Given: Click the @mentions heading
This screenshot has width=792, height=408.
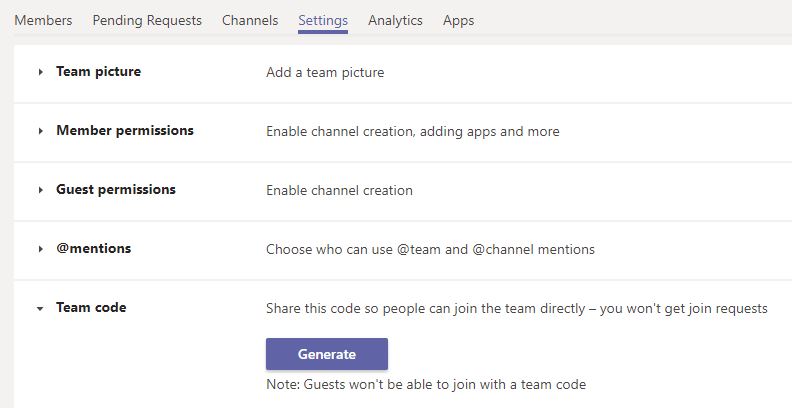Looking at the screenshot, I should [93, 248].
